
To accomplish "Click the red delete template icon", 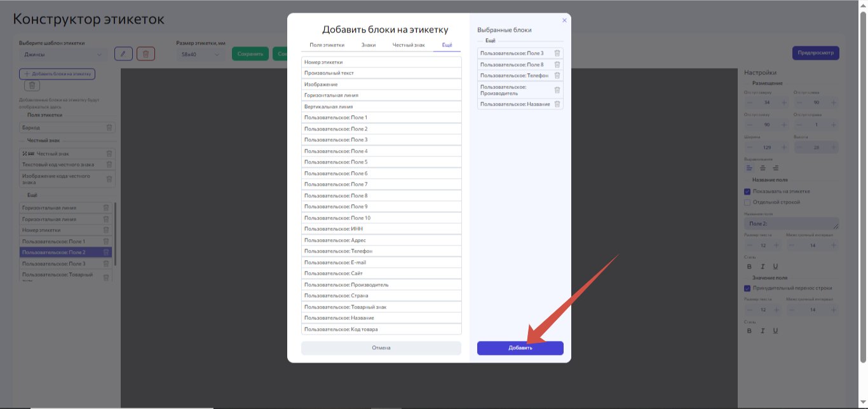I will coord(146,54).
